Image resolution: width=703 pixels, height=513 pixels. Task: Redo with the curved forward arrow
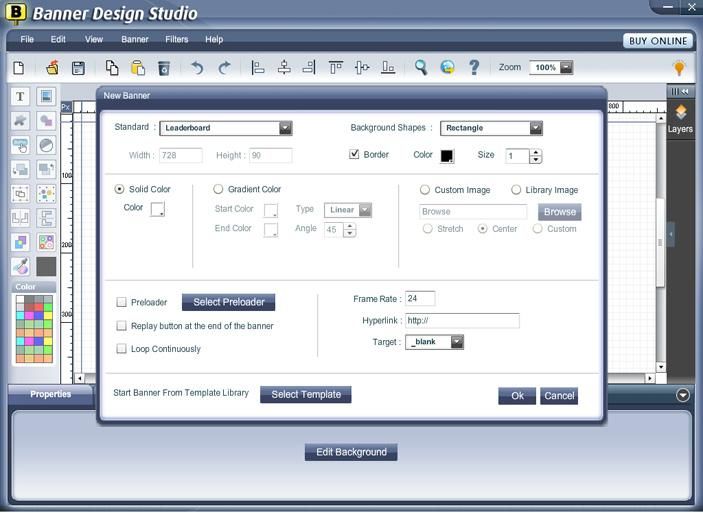point(224,68)
